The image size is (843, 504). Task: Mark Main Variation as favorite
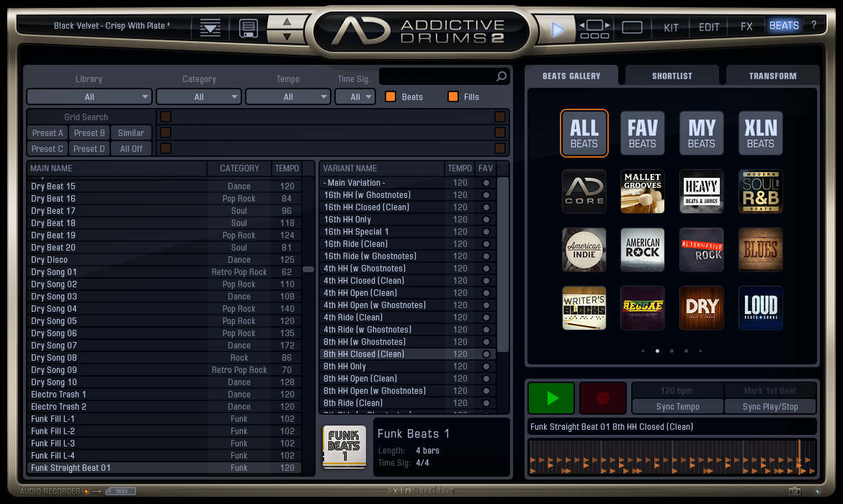486,183
